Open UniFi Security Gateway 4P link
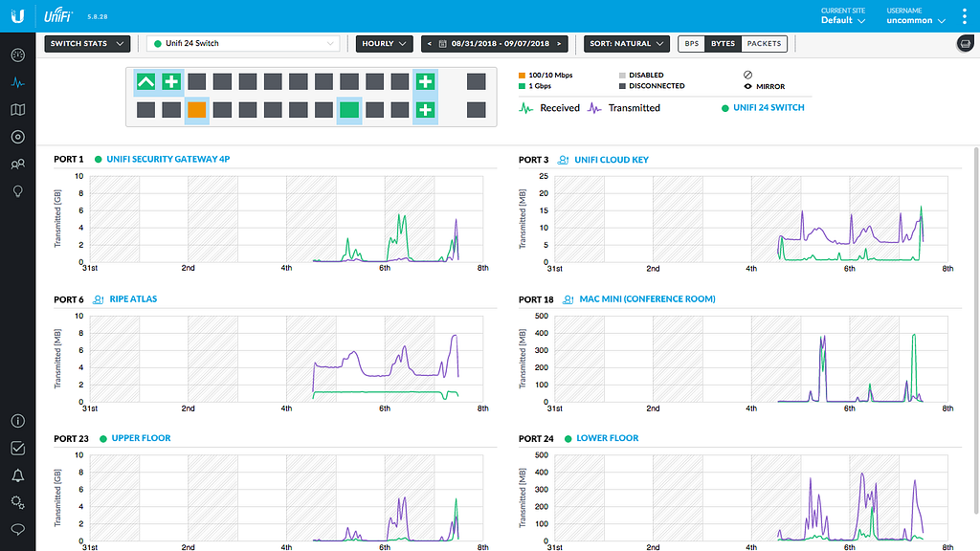 click(168, 160)
